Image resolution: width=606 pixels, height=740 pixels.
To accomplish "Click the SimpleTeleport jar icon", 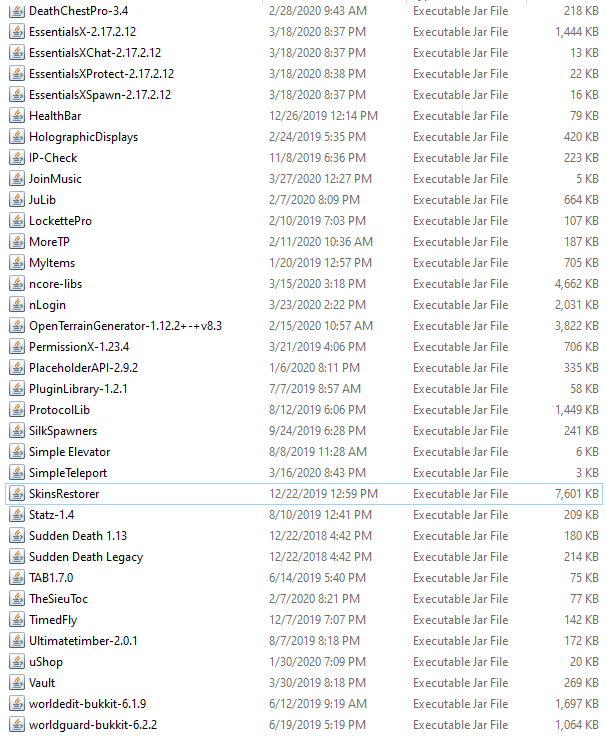I will [x=17, y=473].
